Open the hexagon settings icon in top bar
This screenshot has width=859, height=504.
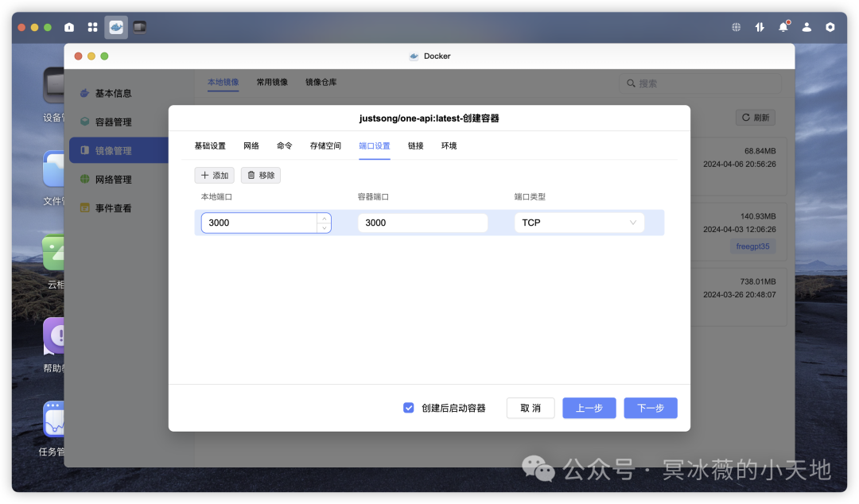click(830, 27)
